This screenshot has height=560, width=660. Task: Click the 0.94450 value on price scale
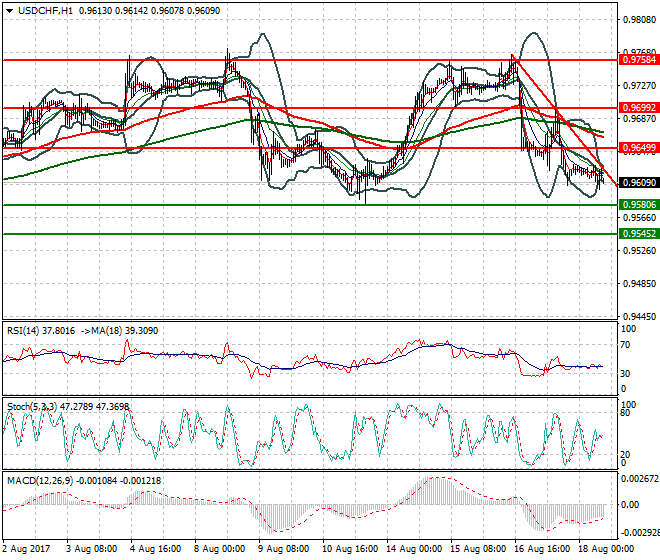(638, 316)
